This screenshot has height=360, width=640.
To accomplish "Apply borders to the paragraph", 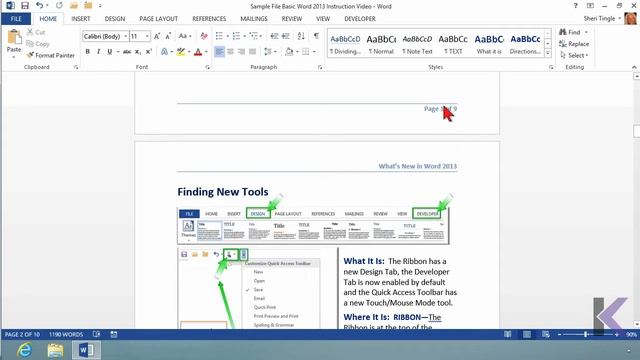I will point(305,52).
